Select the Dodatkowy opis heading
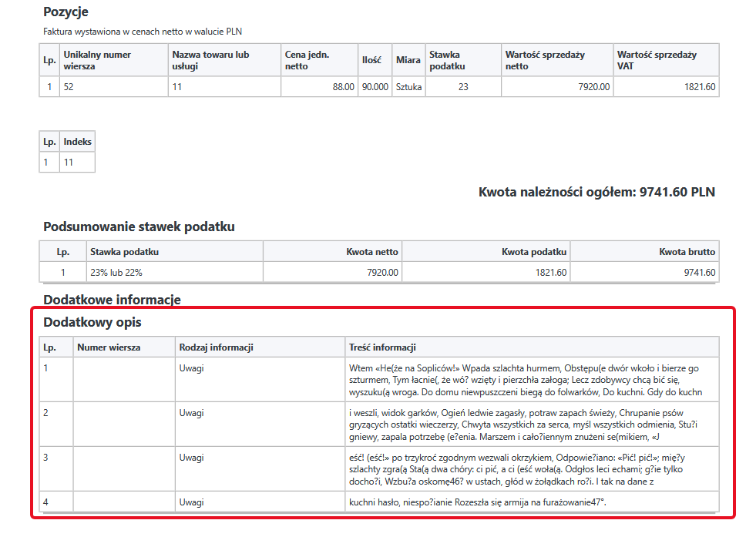The image size is (756, 537). coord(92,322)
